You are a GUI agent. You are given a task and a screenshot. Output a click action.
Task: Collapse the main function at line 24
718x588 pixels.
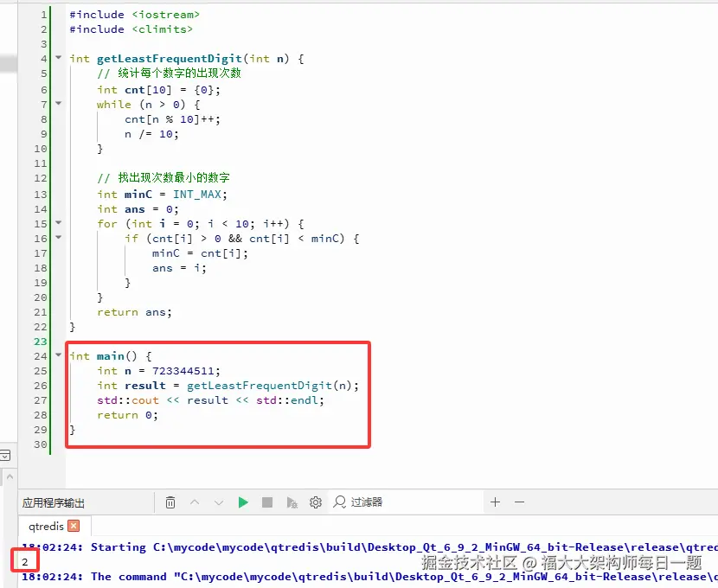click(59, 355)
